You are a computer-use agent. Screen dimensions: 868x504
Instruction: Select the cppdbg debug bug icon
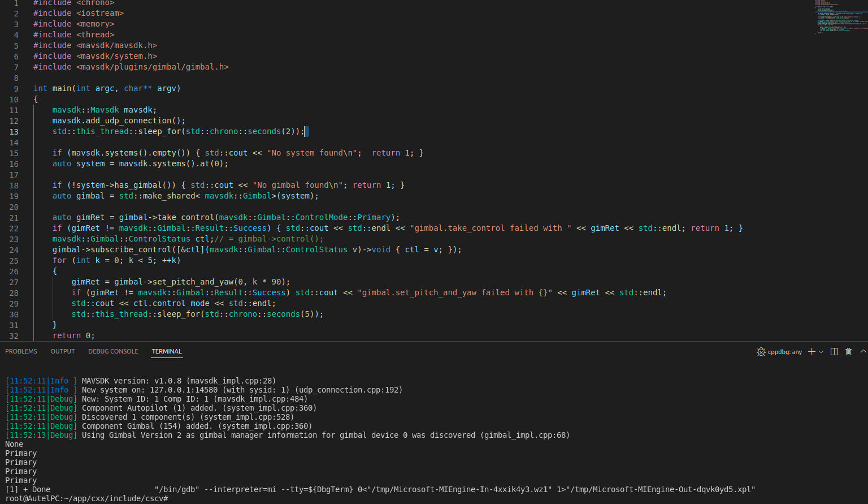pos(761,352)
